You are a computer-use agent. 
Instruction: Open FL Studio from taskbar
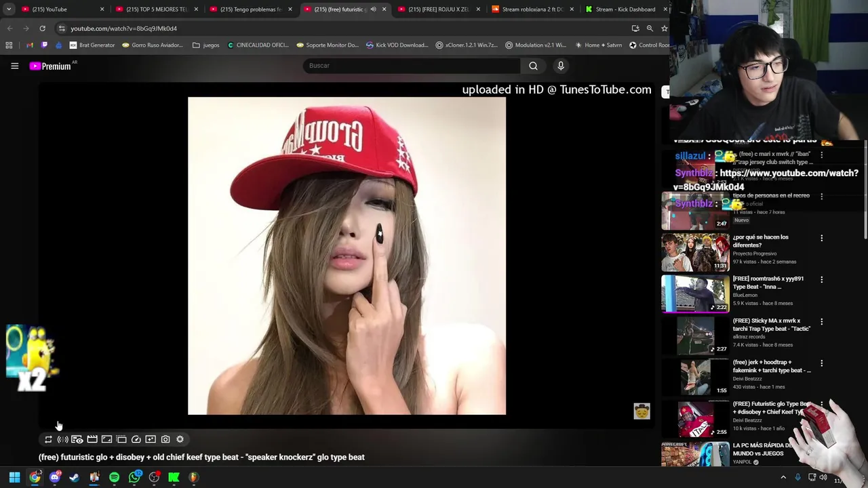pos(193,477)
